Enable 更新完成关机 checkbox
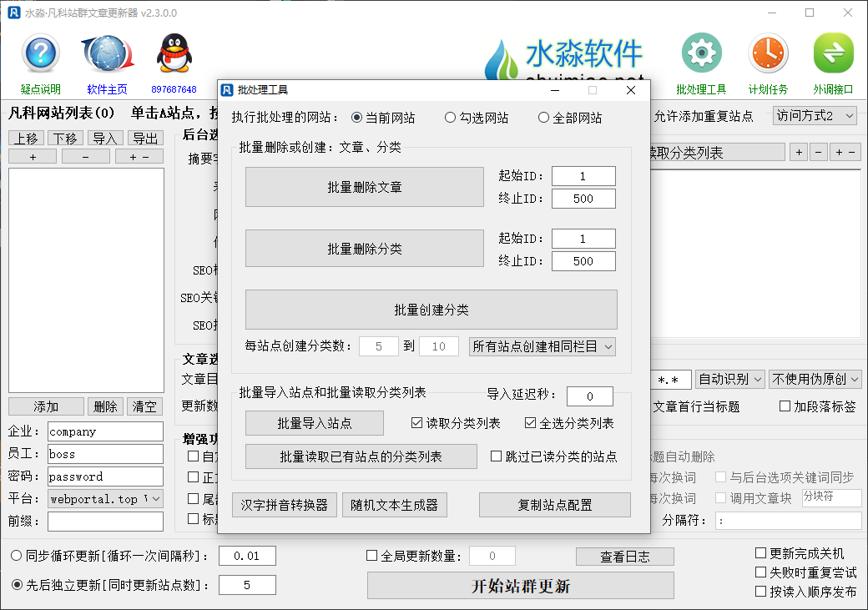Image resolution: width=868 pixels, height=610 pixels. pos(760,553)
